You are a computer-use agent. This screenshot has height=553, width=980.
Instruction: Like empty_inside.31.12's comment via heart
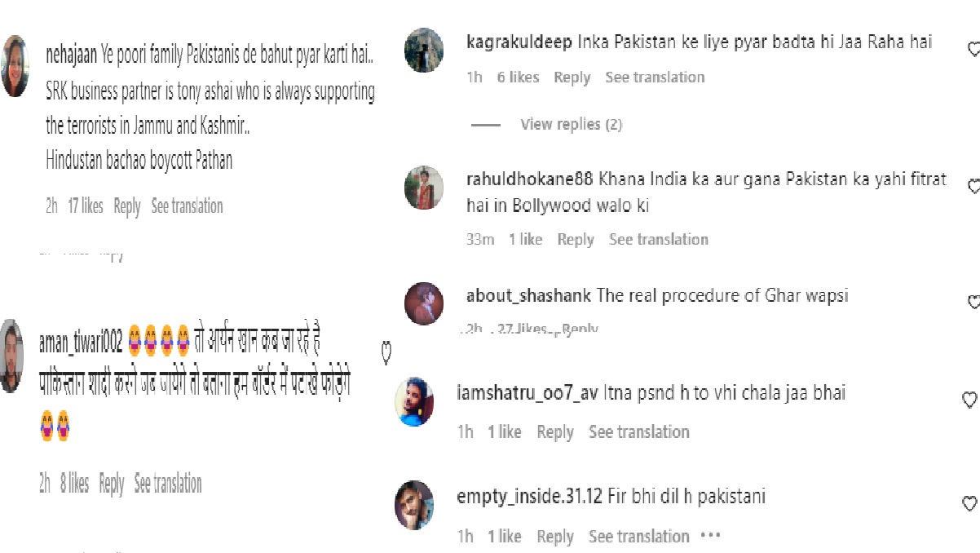tap(969, 503)
